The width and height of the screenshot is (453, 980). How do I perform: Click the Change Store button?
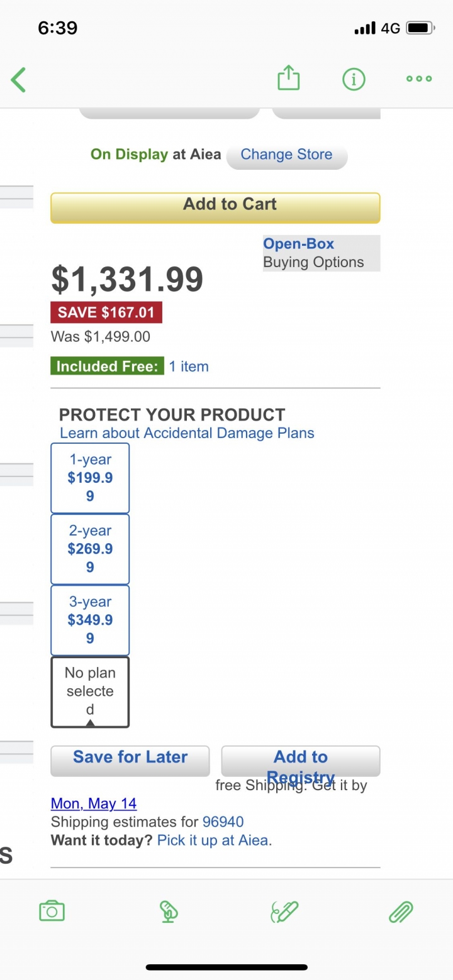(x=286, y=155)
